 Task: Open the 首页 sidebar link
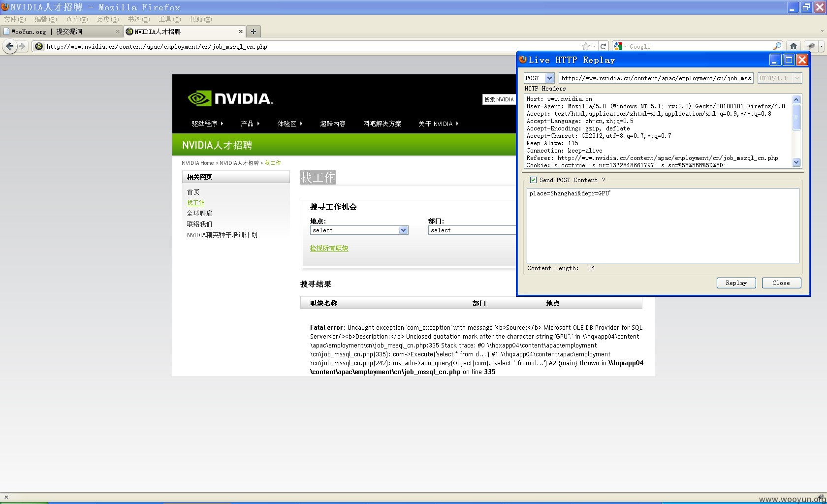pyautogui.click(x=193, y=192)
